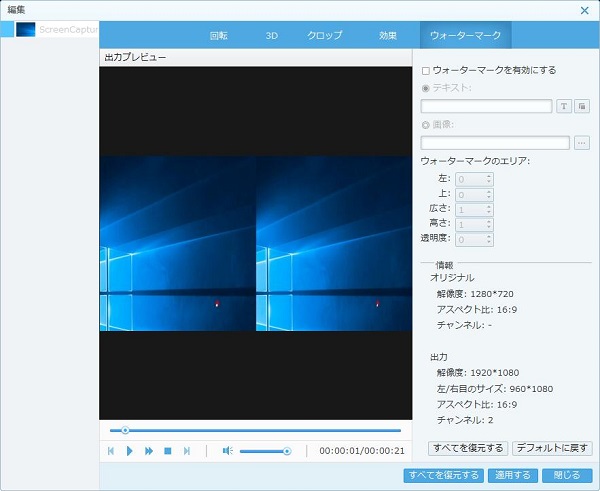Click the 閉じる button
Viewport: 600px width, 491px height.
click(567, 475)
